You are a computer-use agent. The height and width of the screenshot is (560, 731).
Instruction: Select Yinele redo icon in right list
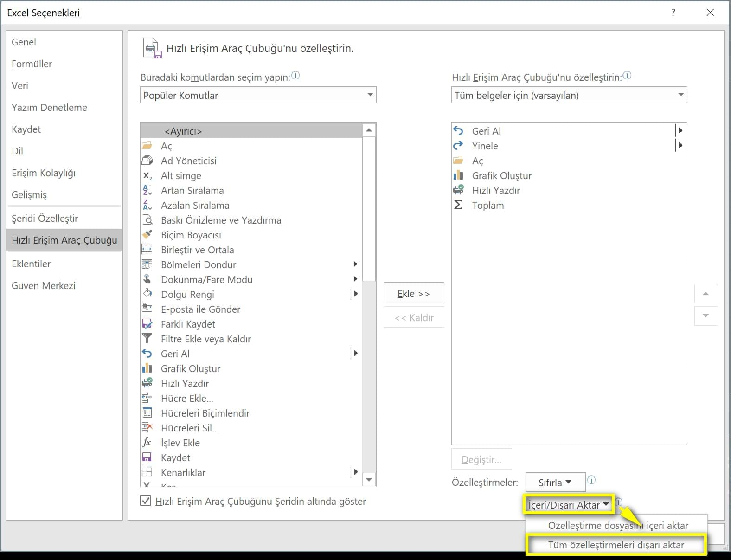(x=458, y=146)
